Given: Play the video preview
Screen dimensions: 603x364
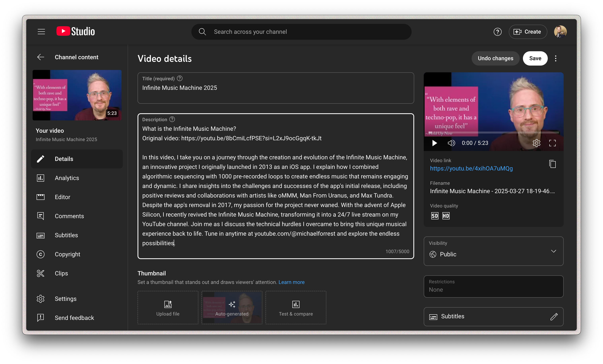Looking at the screenshot, I should click(x=434, y=143).
